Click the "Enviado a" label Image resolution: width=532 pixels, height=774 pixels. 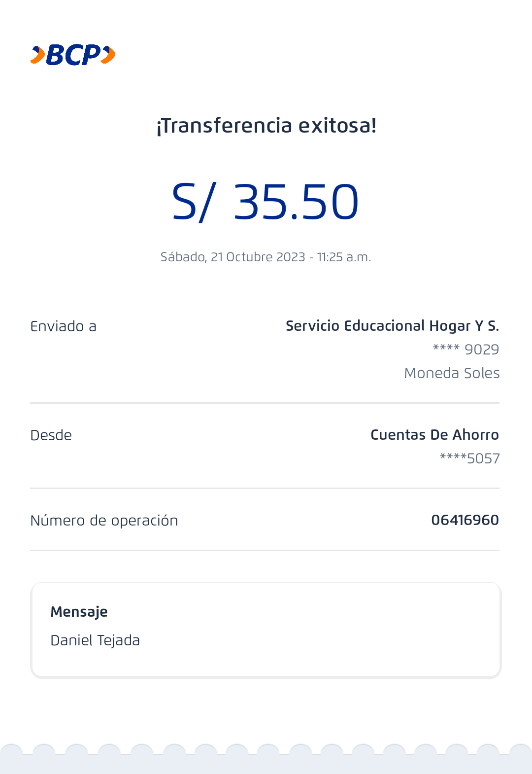pyautogui.click(x=64, y=326)
